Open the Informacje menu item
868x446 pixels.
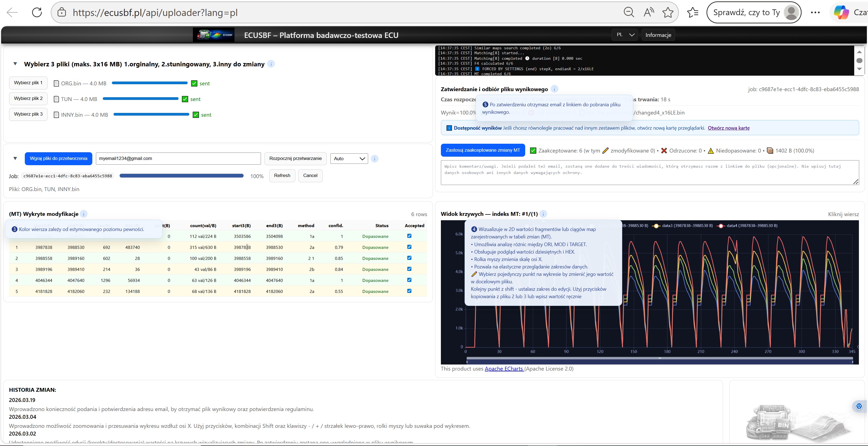[658, 35]
